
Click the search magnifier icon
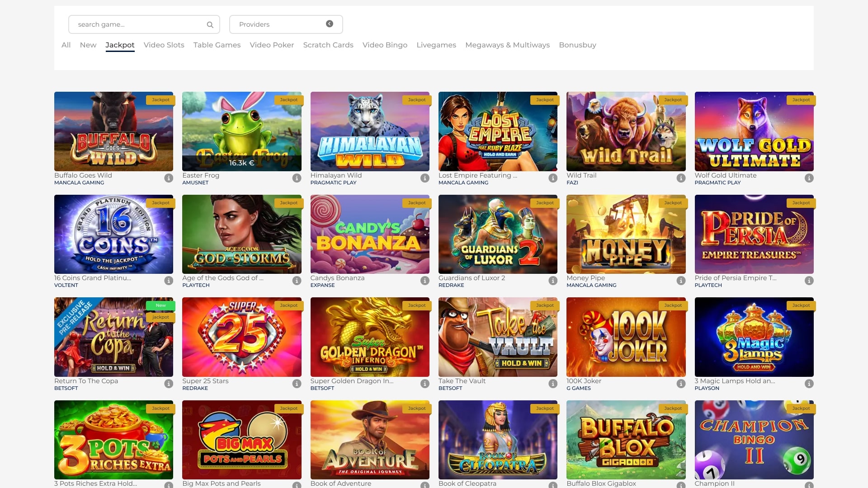pos(210,24)
